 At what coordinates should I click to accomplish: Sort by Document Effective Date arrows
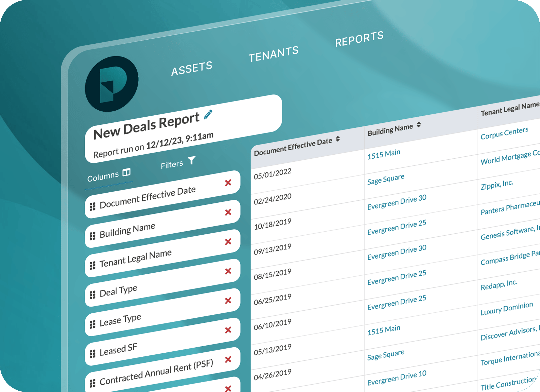pos(338,139)
